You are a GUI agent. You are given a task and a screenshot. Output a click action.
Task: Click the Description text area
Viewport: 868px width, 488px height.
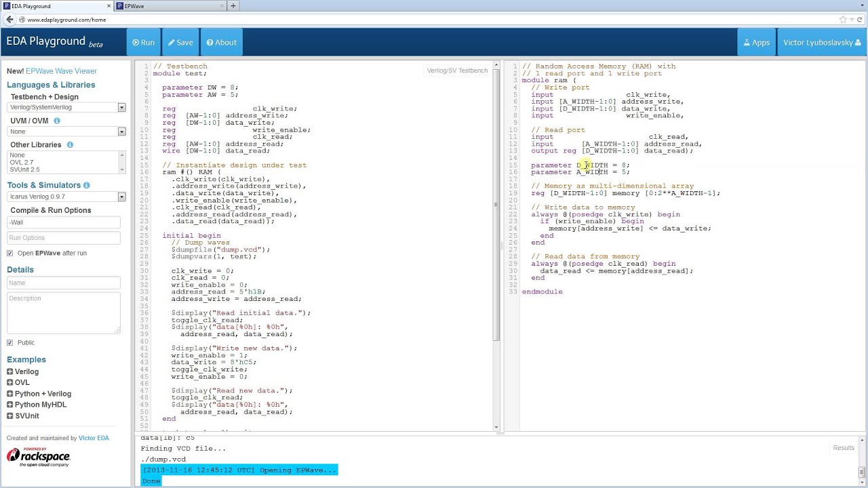64,312
